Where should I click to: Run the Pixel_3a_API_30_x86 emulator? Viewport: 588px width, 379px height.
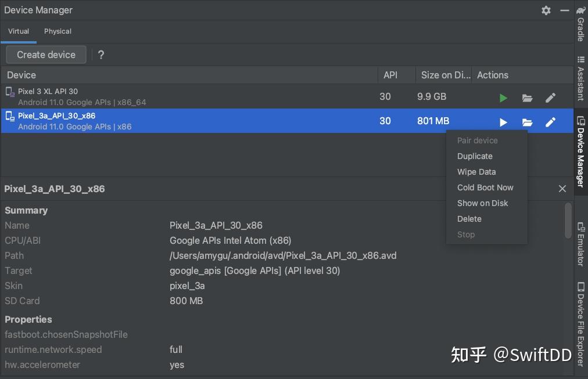(503, 122)
